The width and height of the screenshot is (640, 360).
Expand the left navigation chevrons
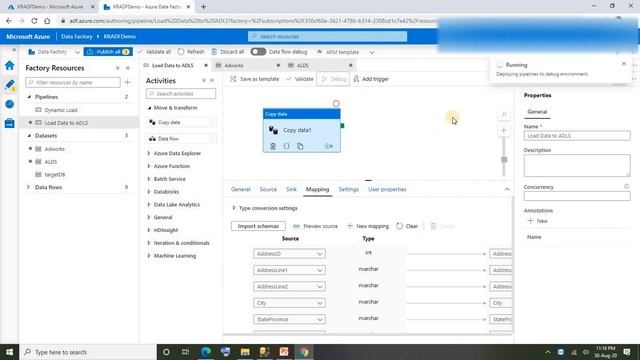click(14, 50)
